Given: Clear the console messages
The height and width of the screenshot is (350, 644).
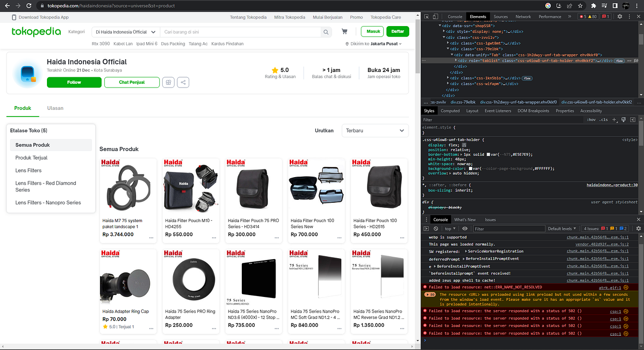Looking at the screenshot, I should click(436, 228).
